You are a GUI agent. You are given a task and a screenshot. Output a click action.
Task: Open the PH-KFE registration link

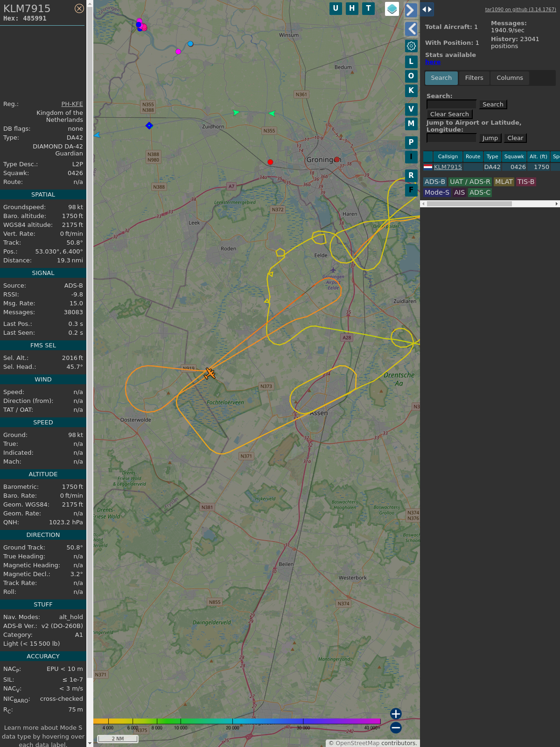point(72,104)
